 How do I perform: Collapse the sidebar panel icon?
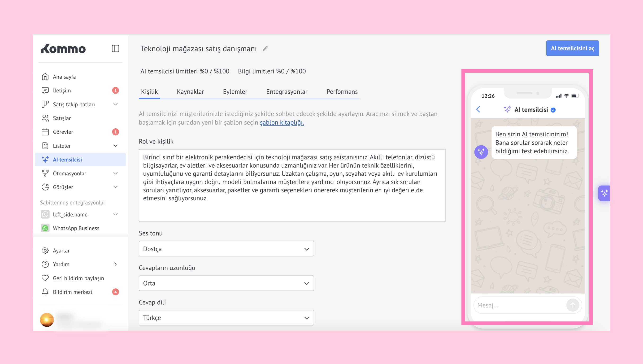[x=115, y=48]
